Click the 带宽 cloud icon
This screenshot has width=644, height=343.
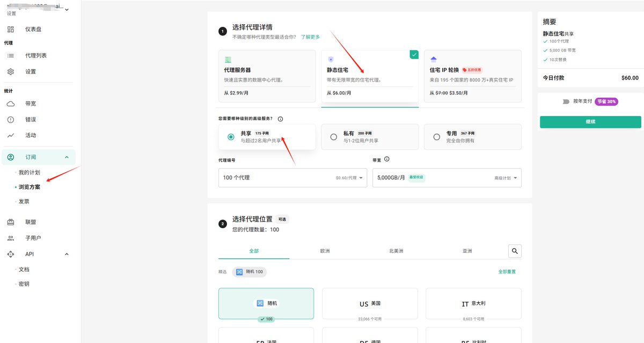[11, 104]
